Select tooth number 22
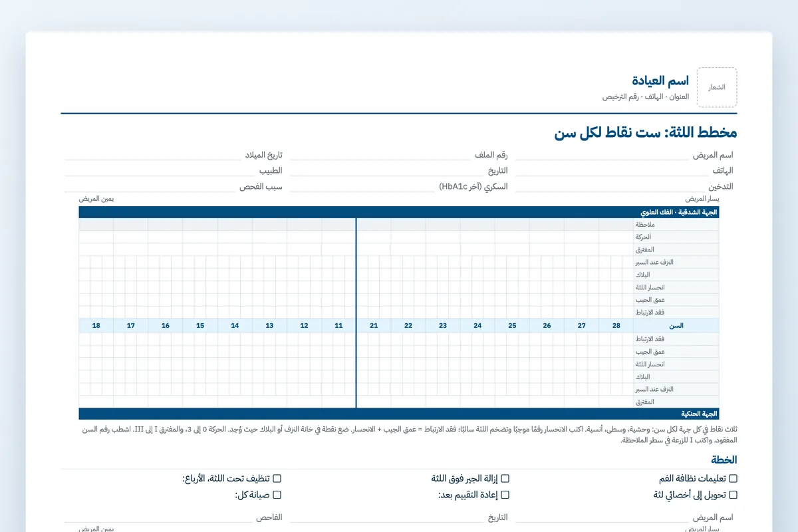798x532 pixels. (x=408, y=326)
